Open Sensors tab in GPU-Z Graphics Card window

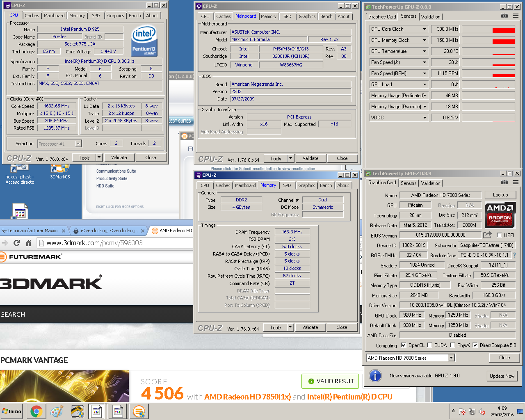[409, 183]
